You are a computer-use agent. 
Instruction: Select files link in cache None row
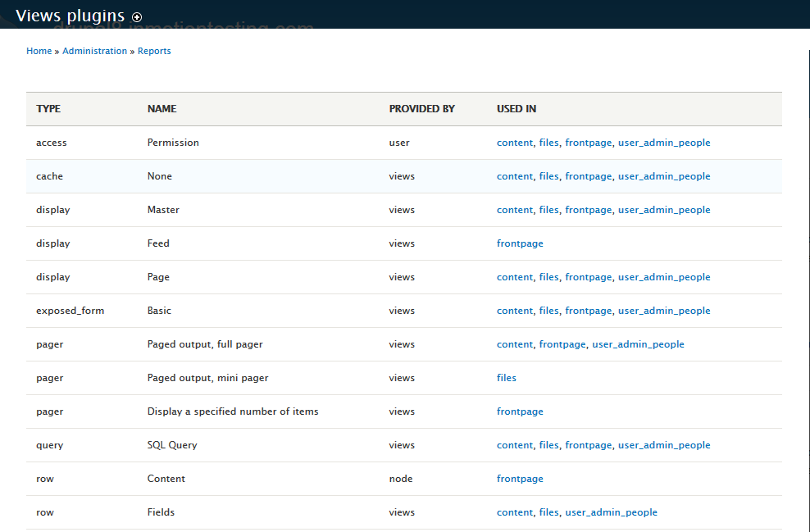coord(548,176)
